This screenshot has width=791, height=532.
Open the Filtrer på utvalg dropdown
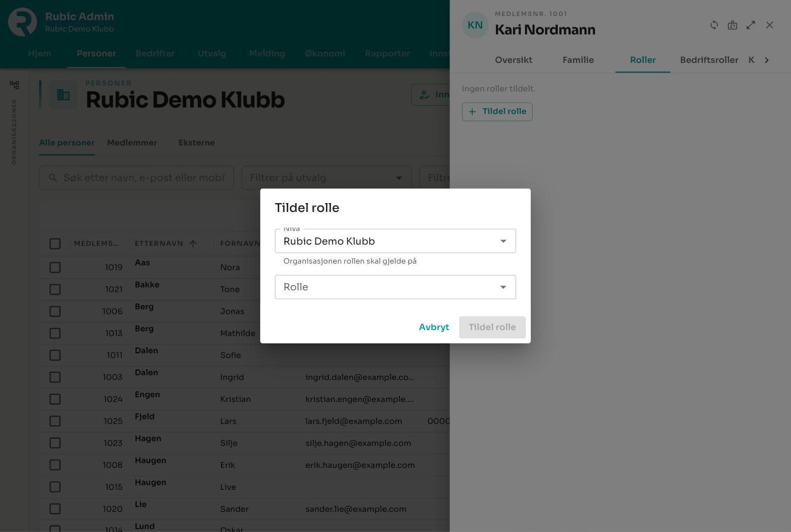click(x=326, y=178)
